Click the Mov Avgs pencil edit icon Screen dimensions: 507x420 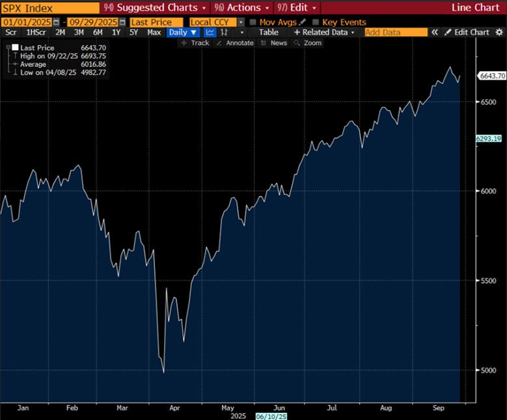tap(302, 22)
